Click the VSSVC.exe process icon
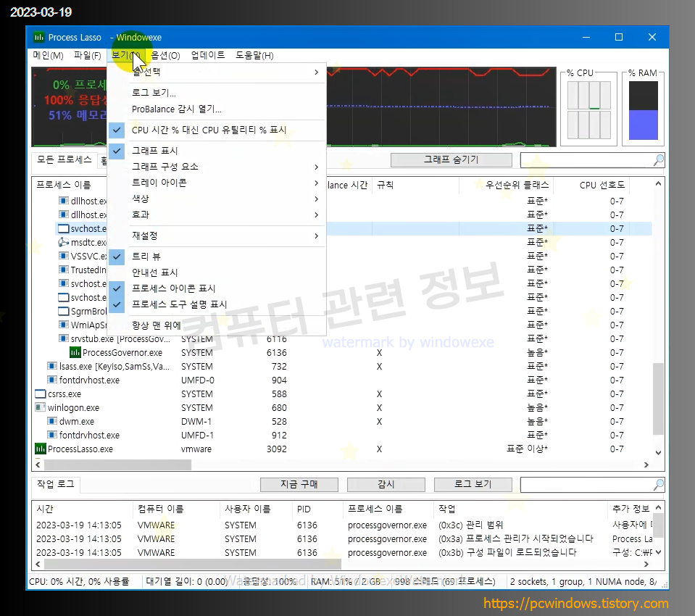The width and height of the screenshot is (695, 616). [x=63, y=256]
